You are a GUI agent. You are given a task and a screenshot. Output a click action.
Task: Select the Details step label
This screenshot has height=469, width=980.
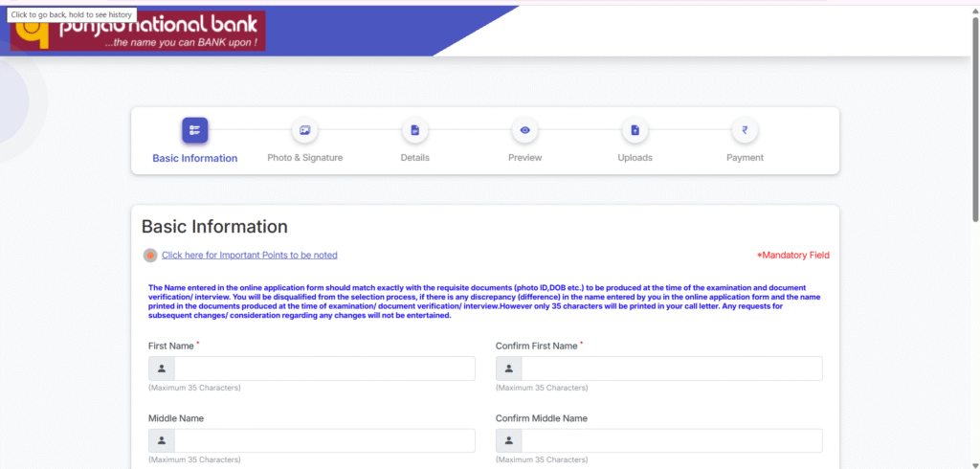coord(414,158)
